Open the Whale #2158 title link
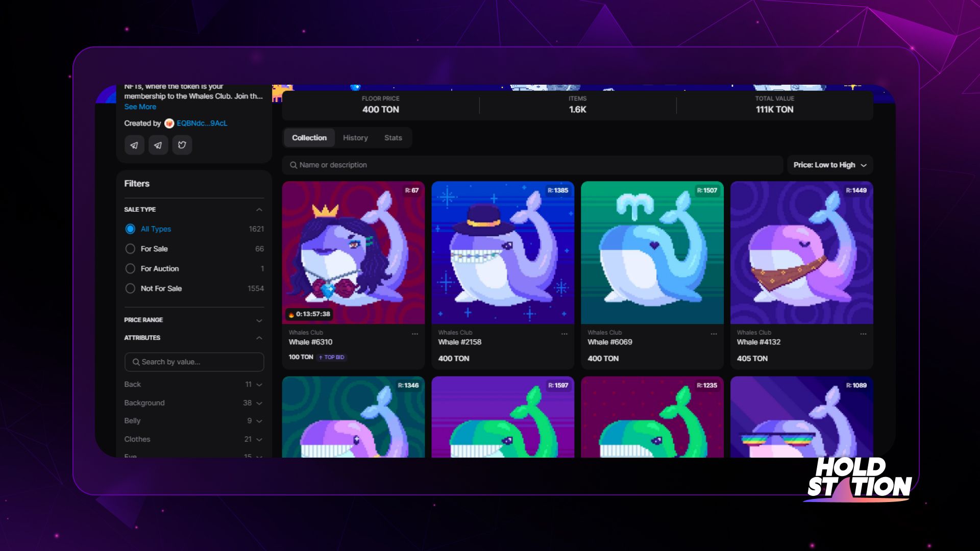Image resolution: width=980 pixels, height=551 pixels. pyautogui.click(x=460, y=342)
